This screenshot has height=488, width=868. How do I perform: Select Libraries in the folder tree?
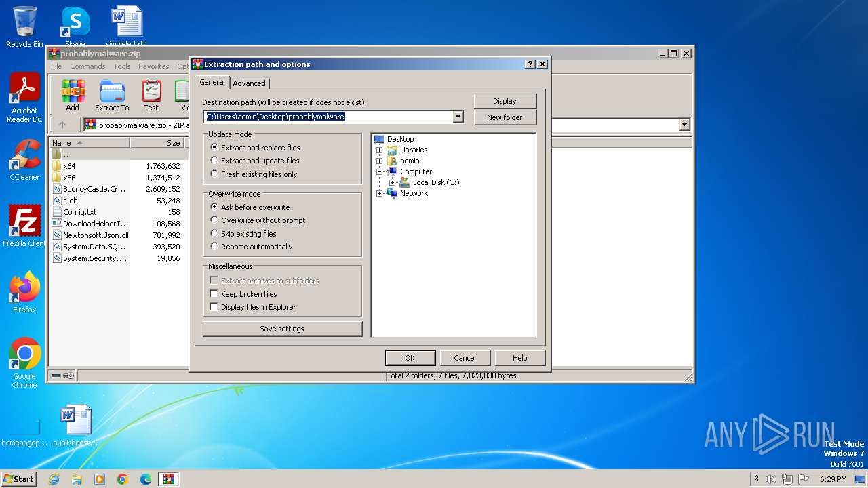tap(414, 150)
